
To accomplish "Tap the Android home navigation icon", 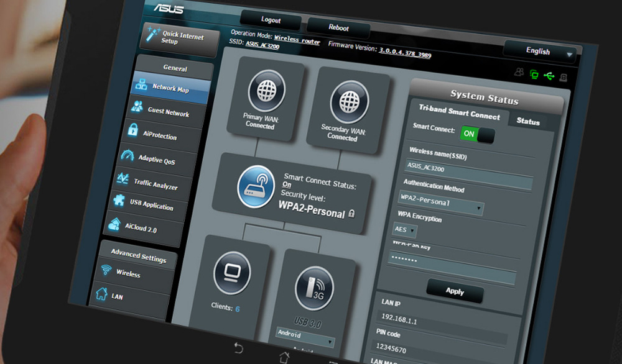I will pyautogui.click(x=284, y=357).
